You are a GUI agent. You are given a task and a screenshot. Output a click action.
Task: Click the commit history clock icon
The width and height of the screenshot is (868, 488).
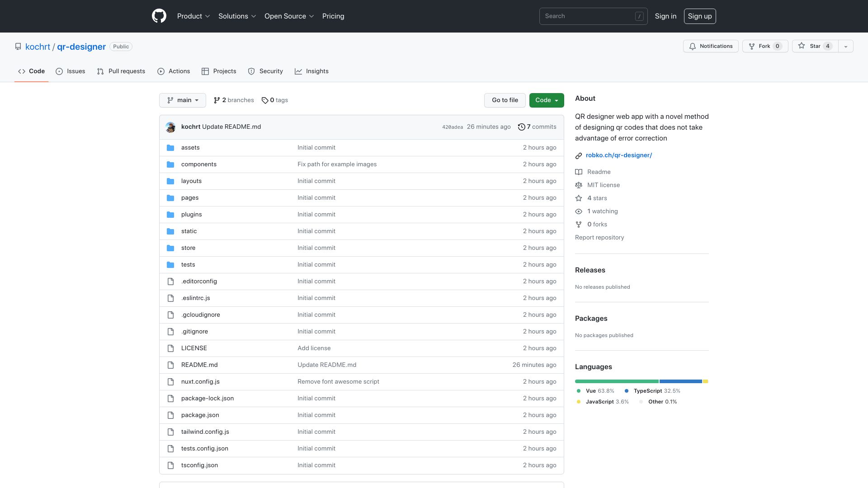tap(521, 127)
